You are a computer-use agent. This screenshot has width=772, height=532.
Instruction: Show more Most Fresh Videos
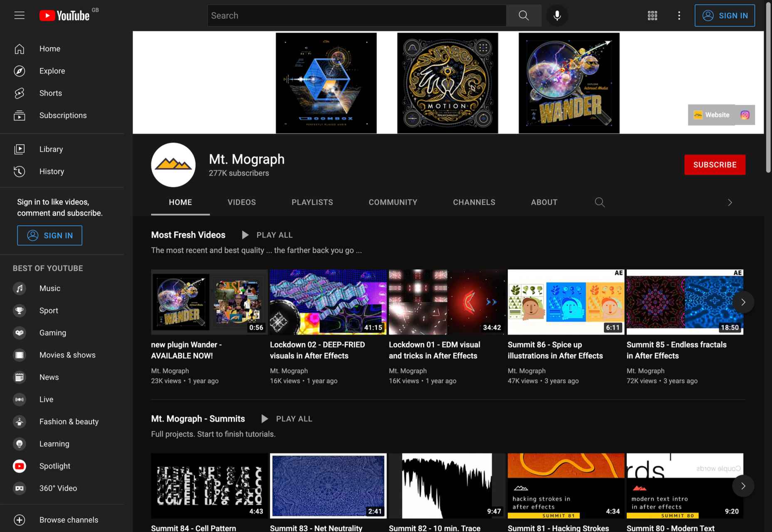click(x=743, y=302)
